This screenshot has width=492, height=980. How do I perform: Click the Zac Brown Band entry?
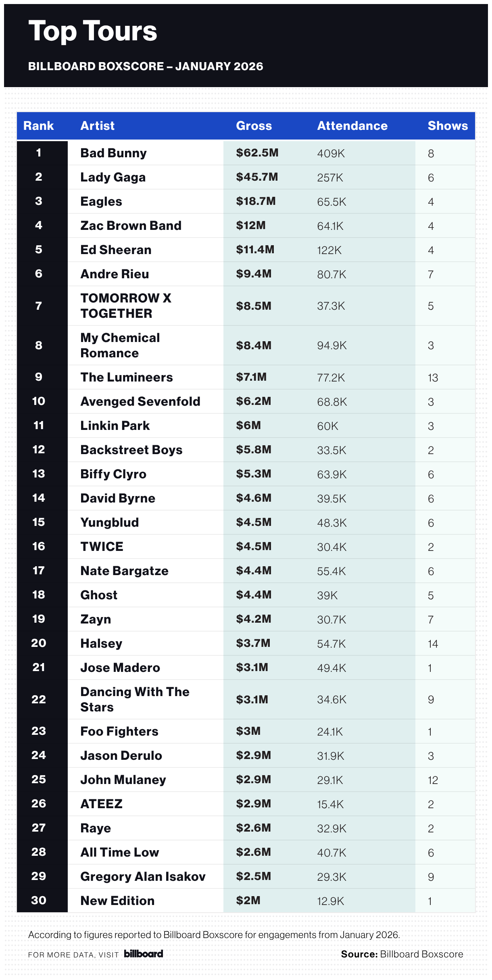[131, 226]
